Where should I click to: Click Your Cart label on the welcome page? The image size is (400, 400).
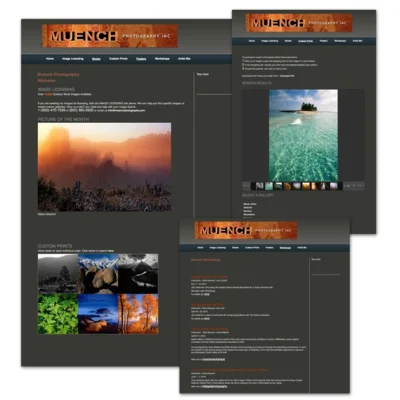click(203, 74)
